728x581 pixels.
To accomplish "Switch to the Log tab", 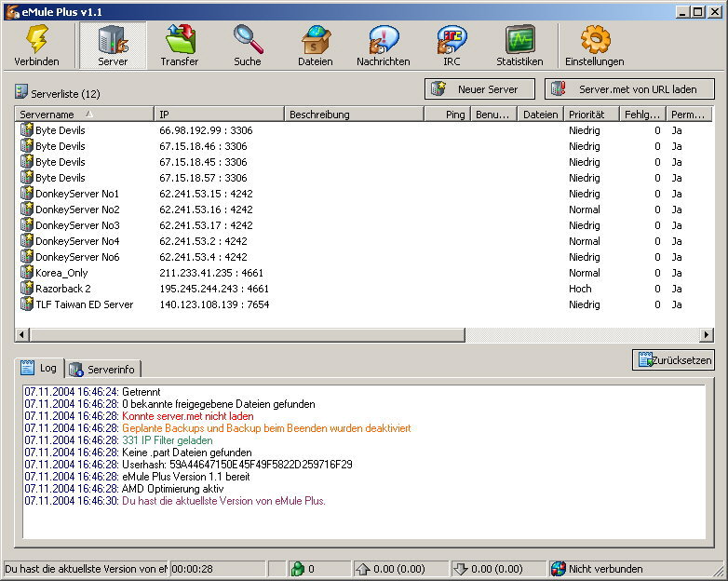I will coord(39,368).
